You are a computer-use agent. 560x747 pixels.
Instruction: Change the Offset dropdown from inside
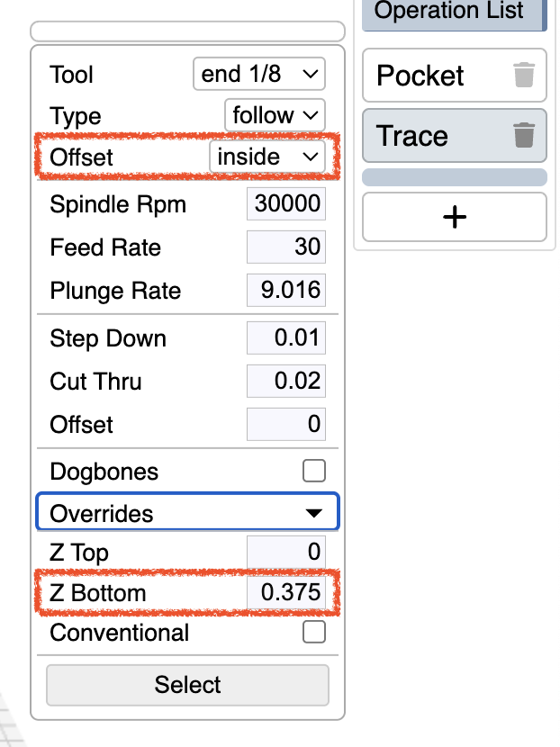[266, 157]
